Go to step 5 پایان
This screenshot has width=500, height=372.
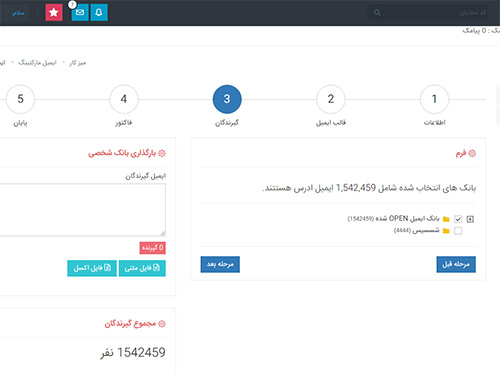(x=20, y=99)
